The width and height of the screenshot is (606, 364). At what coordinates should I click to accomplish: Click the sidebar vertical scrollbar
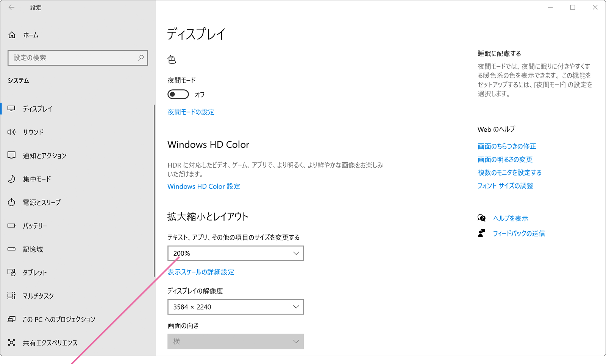pos(154,191)
